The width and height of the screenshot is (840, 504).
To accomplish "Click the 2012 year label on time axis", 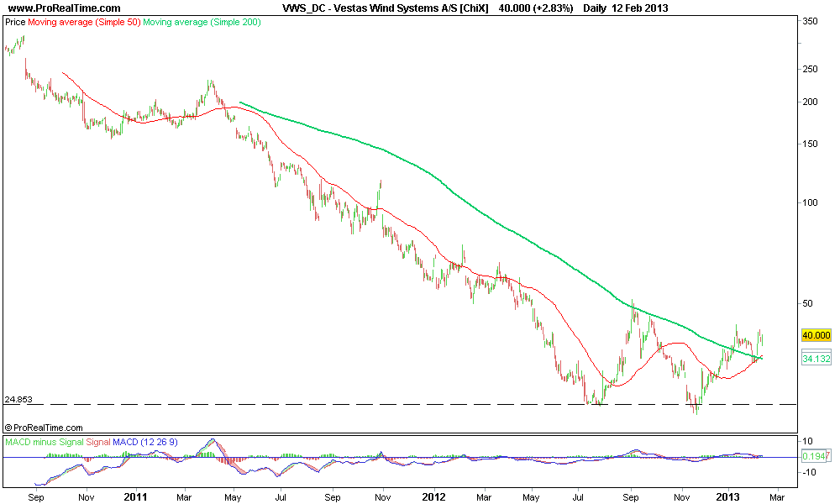I will [x=433, y=497].
